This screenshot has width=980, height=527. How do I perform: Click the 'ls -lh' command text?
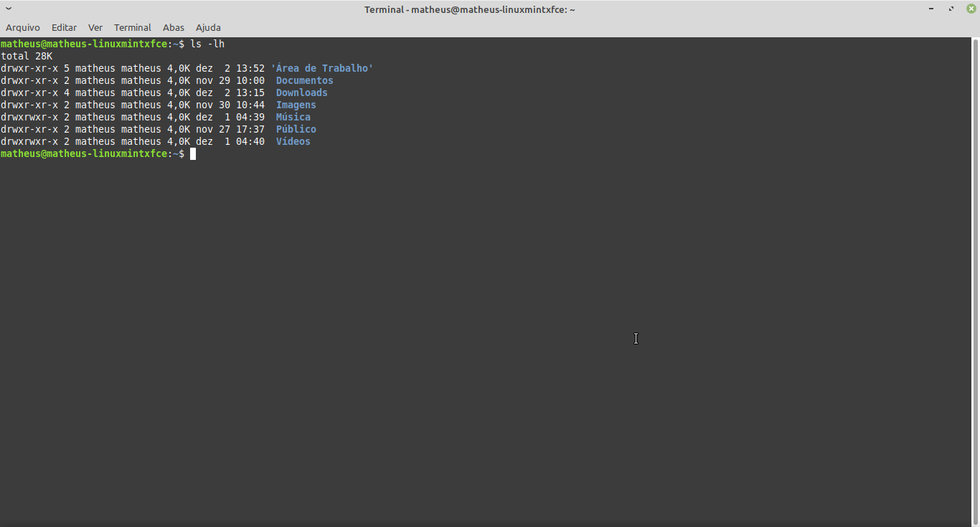207,44
